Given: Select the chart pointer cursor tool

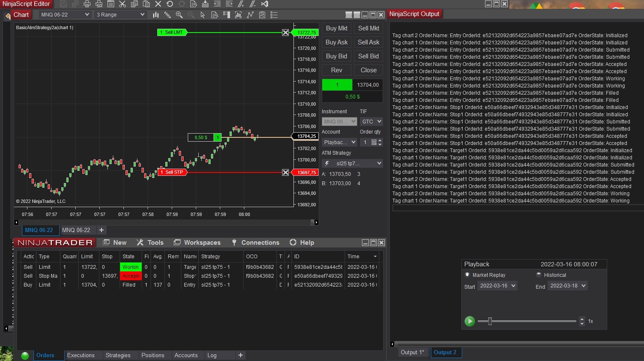Looking at the screenshot, I should [x=203, y=15].
